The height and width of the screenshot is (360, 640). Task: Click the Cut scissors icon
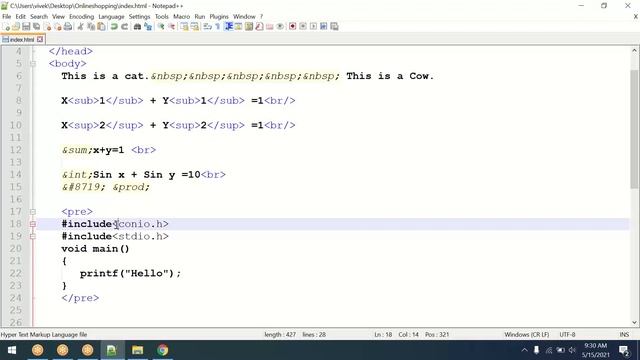[80, 27]
